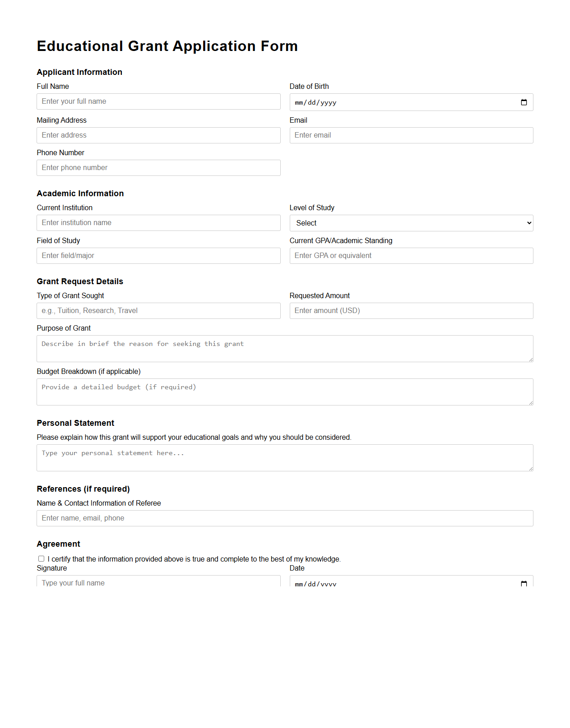Viewport: 570px width, 728px height.
Task: Click the Signature input field
Action: point(158,582)
